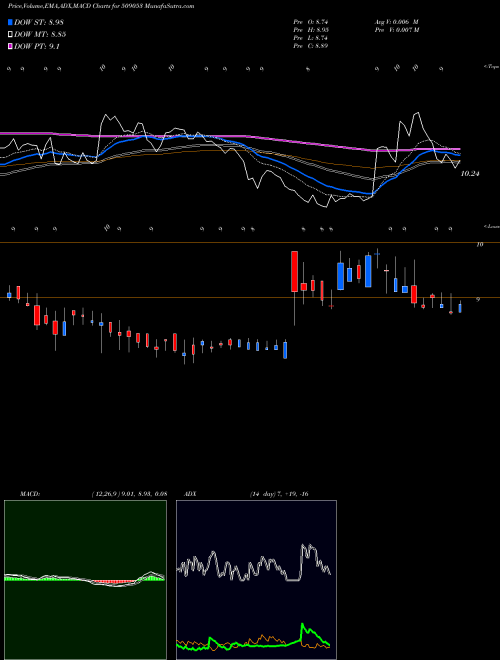Click the magenta DOW PT legend swatch
The width and height of the screenshot is (500, 660).
[x=11, y=47]
